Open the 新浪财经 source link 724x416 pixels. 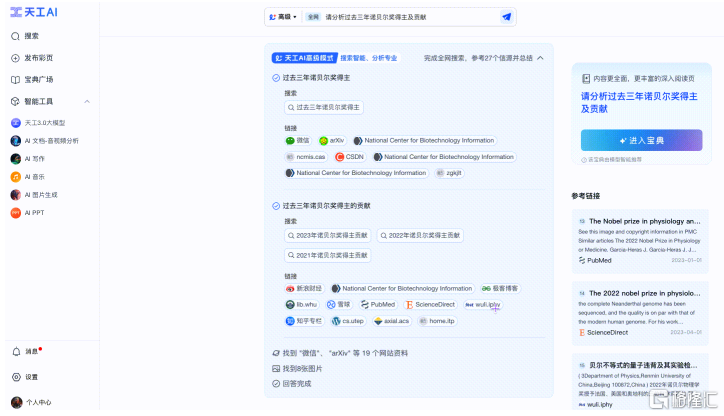pos(304,289)
